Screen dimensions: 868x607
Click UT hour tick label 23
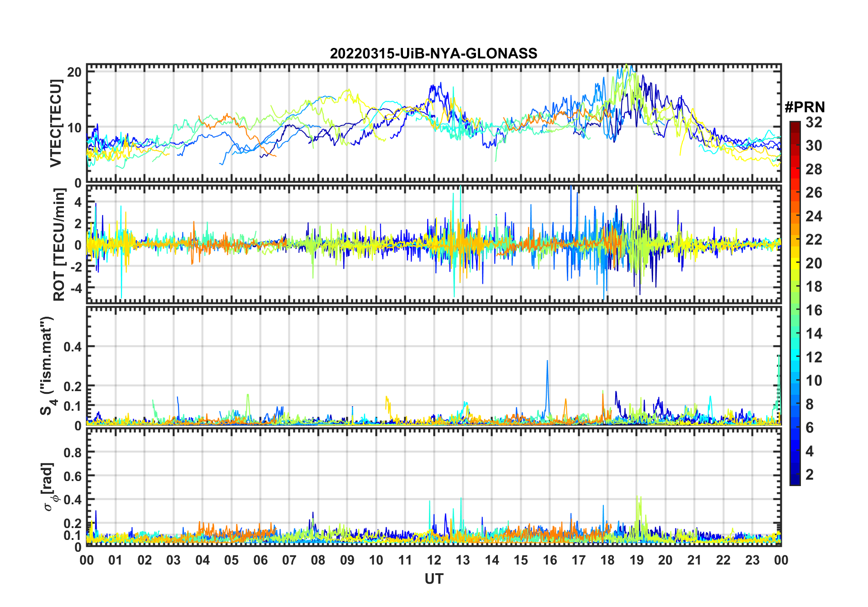pyautogui.click(x=753, y=560)
